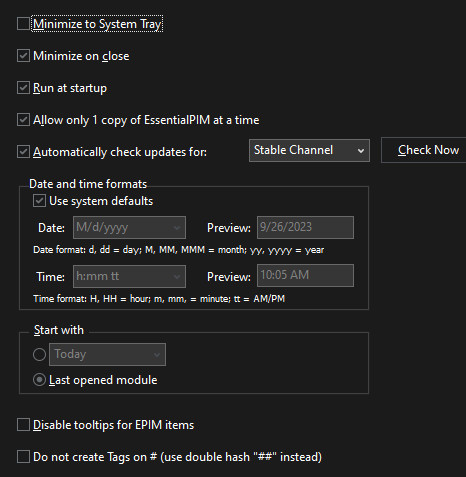The width and height of the screenshot is (466, 477).
Task: Uncheck Allow only 1 copy of EssentialPIM
Action: pyautogui.click(x=23, y=120)
